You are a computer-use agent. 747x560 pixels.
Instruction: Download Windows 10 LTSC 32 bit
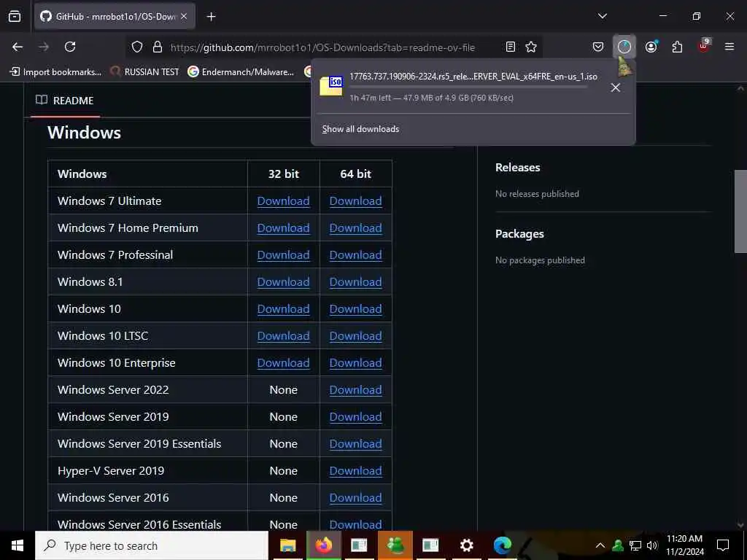click(x=284, y=335)
